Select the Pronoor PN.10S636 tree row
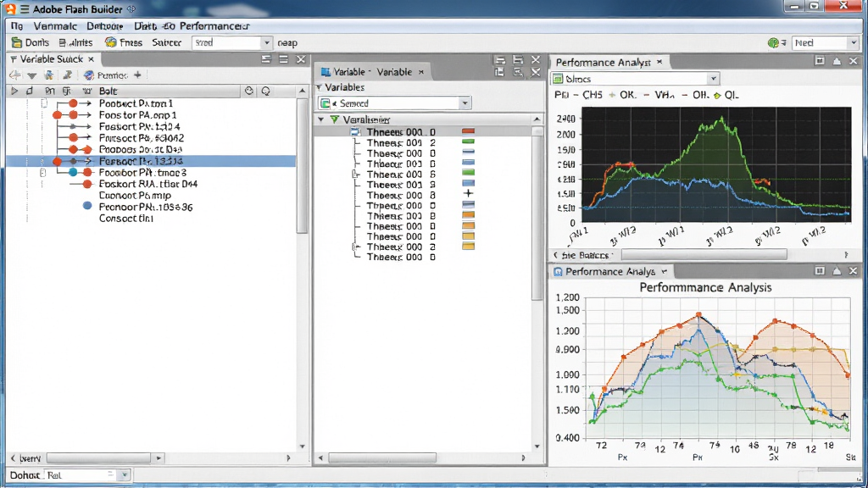This screenshot has width=868, height=488. pyautogui.click(x=146, y=207)
